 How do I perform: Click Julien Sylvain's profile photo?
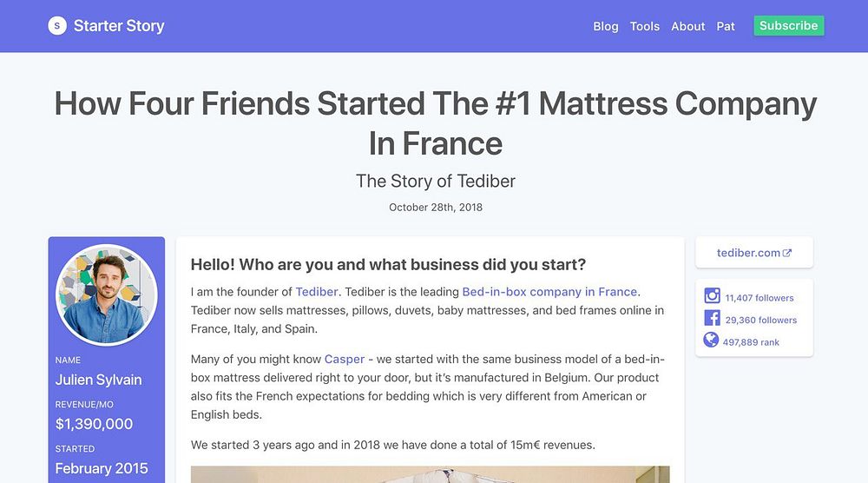pos(106,294)
